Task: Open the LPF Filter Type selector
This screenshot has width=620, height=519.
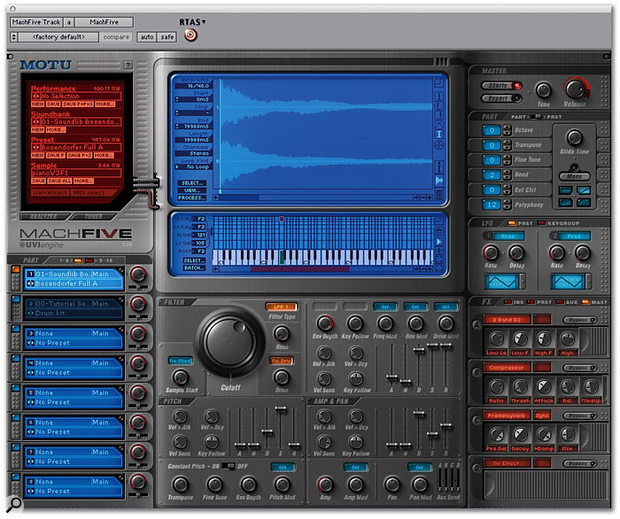Action: (x=281, y=307)
